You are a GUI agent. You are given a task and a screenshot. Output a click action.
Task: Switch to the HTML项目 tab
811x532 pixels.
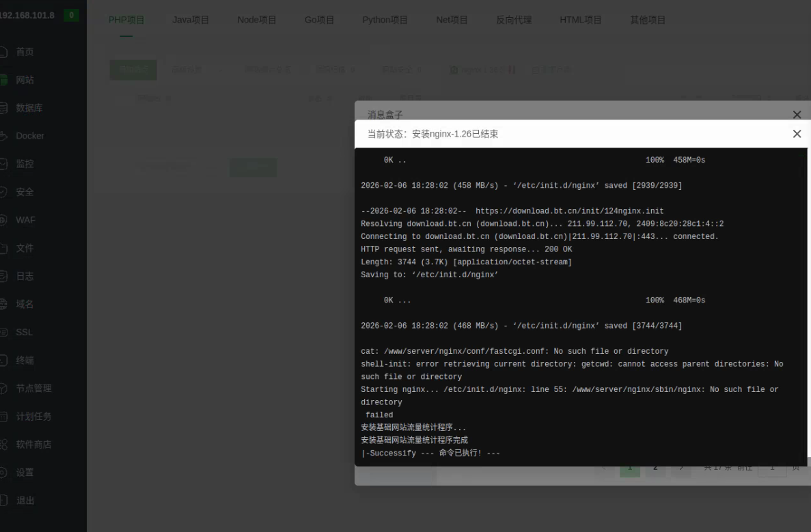(x=580, y=20)
